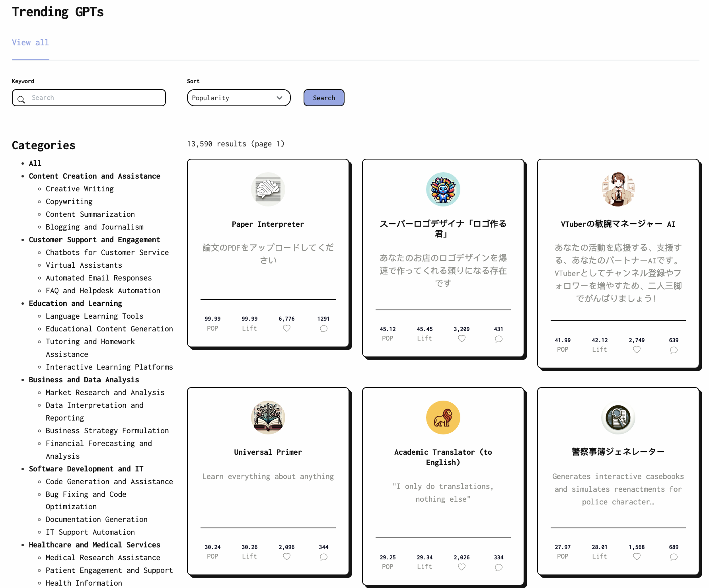Image resolution: width=709 pixels, height=588 pixels.
Task: Like the card with 3,209 hearts
Action: (x=462, y=339)
